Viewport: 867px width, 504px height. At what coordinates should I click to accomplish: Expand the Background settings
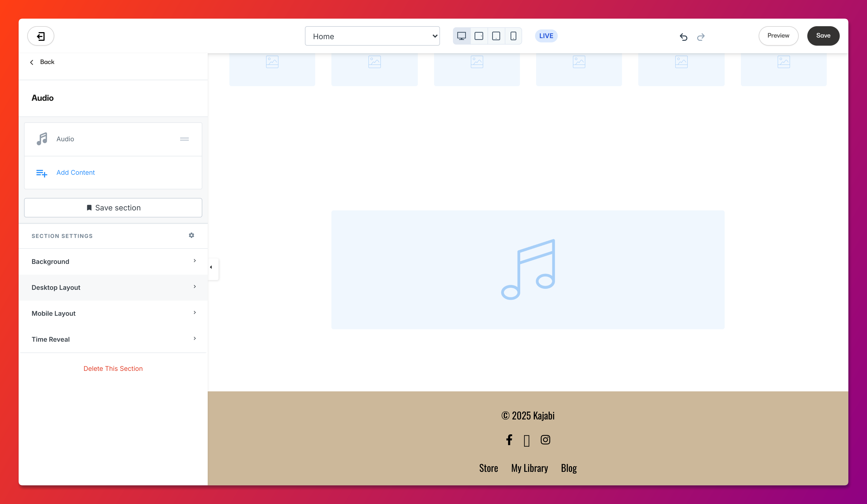click(113, 261)
